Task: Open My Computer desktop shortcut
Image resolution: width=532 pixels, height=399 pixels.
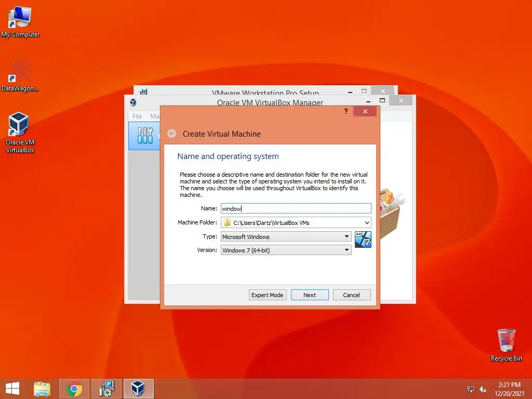Action: (x=20, y=22)
